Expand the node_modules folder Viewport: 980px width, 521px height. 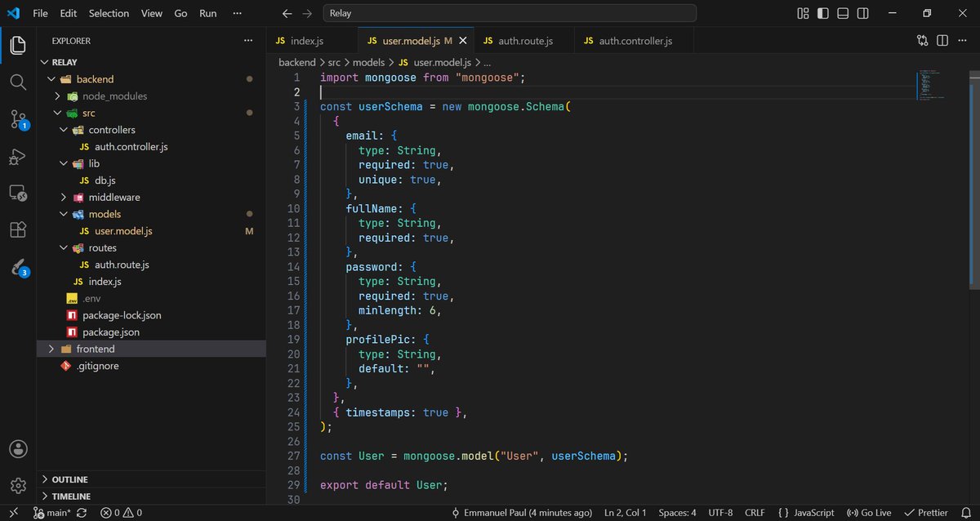151,96
